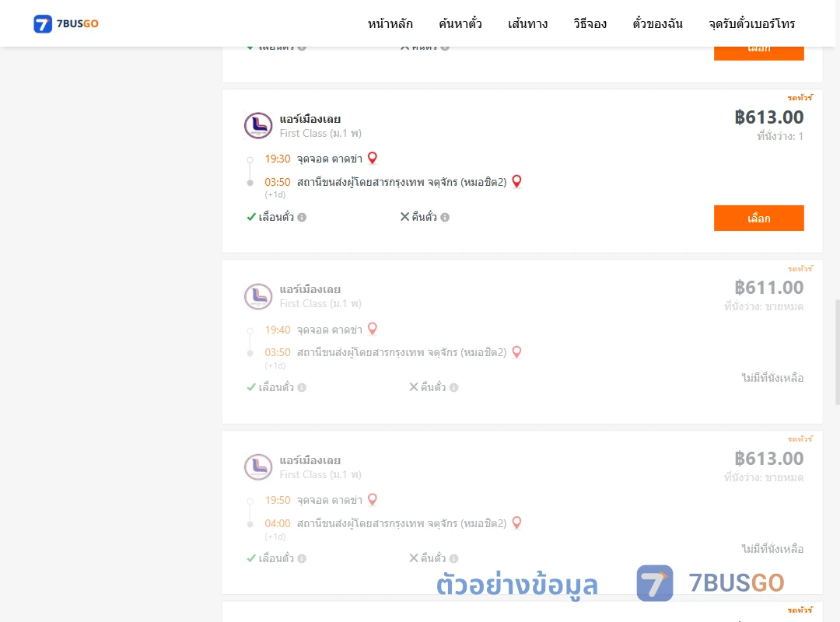Click the ฿613.00 price on 19:30 trip
Viewport: 840px width, 622px height.
pos(768,117)
